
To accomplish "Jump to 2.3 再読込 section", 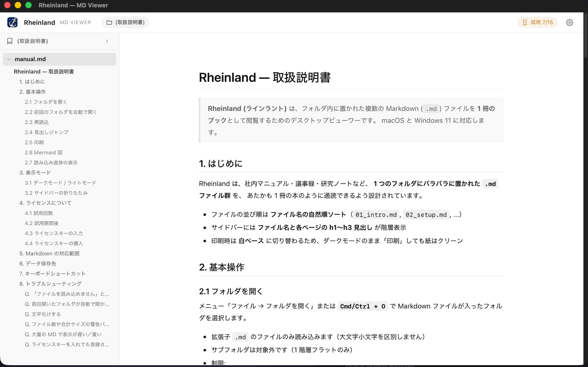I will pos(37,122).
